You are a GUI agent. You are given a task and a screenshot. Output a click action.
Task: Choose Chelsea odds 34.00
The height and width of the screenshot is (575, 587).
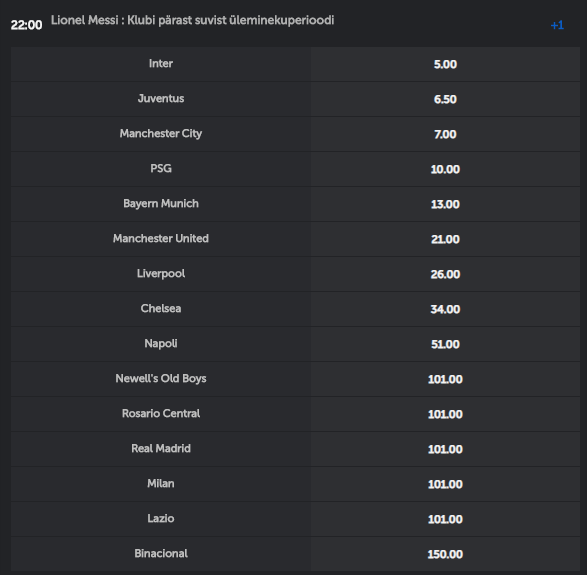(x=445, y=309)
